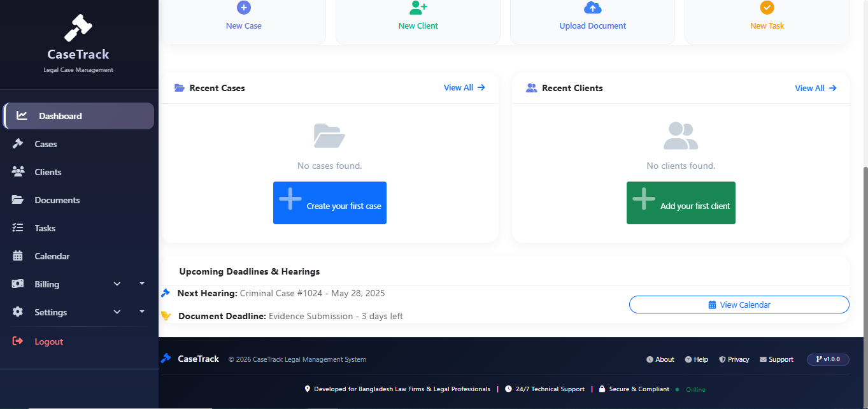Image resolution: width=868 pixels, height=409 pixels.
Task: Click the clock icon before 24/7 Technical Support
Action: [x=508, y=389]
